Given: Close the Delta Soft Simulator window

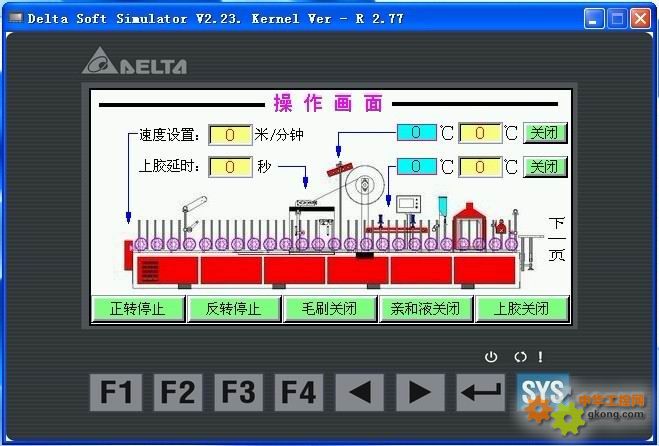Looking at the screenshot, I should [x=640, y=18].
